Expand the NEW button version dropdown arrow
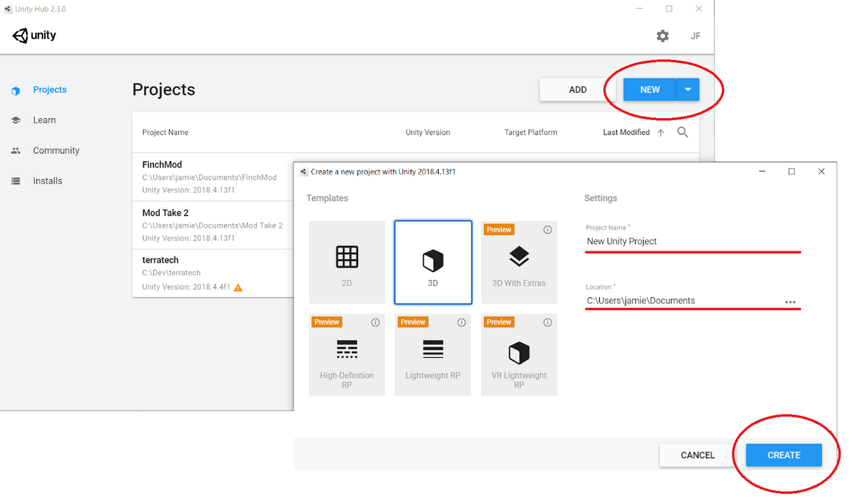The width and height of the screenshot is (859, 504). click(x=688, y=89)
